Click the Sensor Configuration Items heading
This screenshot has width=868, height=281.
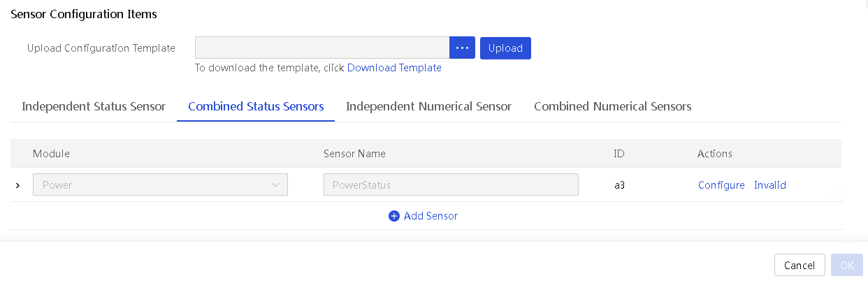[x=84, y=14]
